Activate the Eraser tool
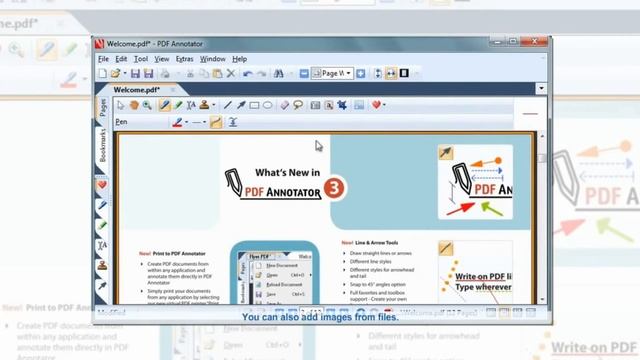Image resolution: width=640 pixels, height=360 pixels. [x=285, y=105]
